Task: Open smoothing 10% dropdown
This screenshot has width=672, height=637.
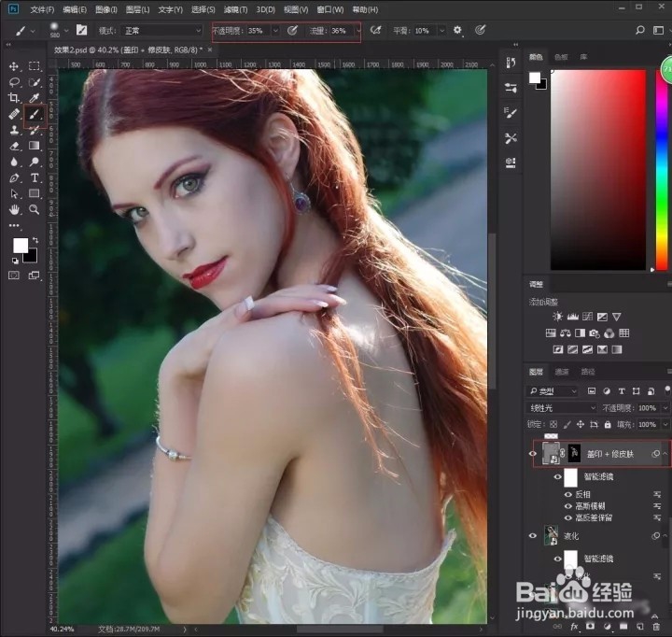Action: [x=441, y=31]
